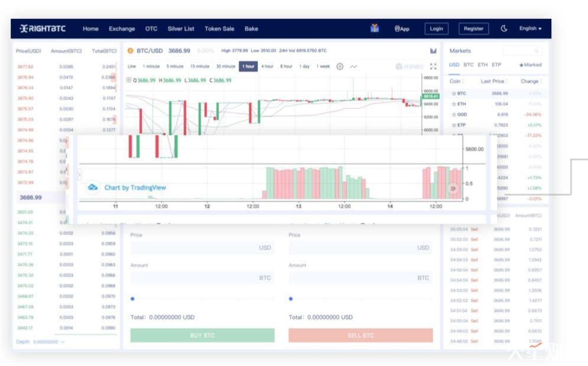588x366 pixels.
Task: Switch to ETP markets tab
Action: 496,64
